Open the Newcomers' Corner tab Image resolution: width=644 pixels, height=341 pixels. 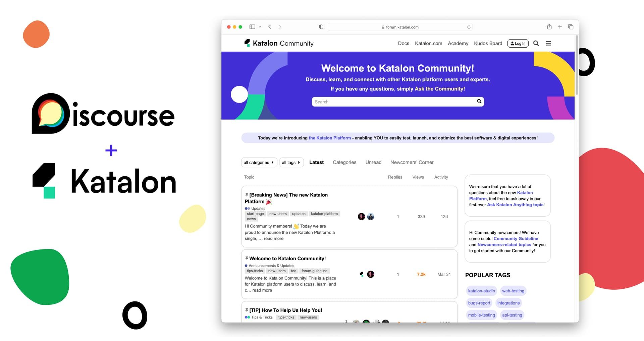pyautogui.click(x=412, y=162)
